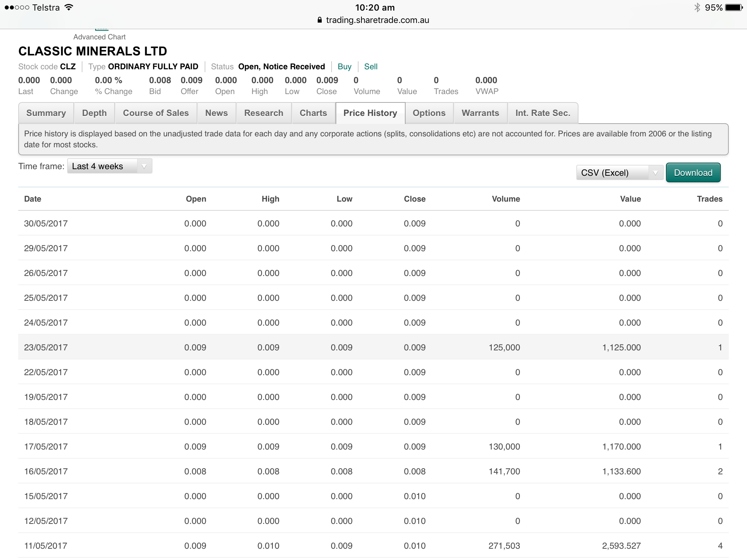This screenshot has height=560, width=747.
Task: Open Course of Sales tab
Action: point(156,113)
